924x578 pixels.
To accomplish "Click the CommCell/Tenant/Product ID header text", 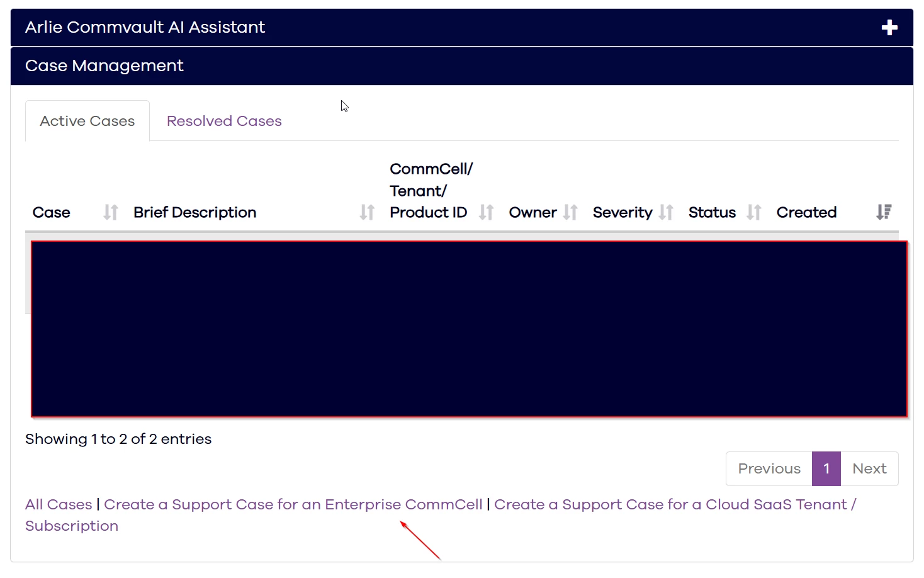I will coord(431,191).
